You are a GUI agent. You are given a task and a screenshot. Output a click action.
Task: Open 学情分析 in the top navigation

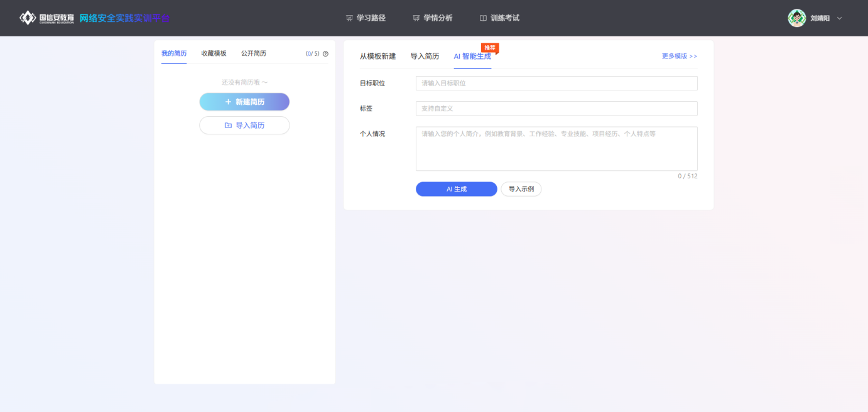[x=432, y=18]
